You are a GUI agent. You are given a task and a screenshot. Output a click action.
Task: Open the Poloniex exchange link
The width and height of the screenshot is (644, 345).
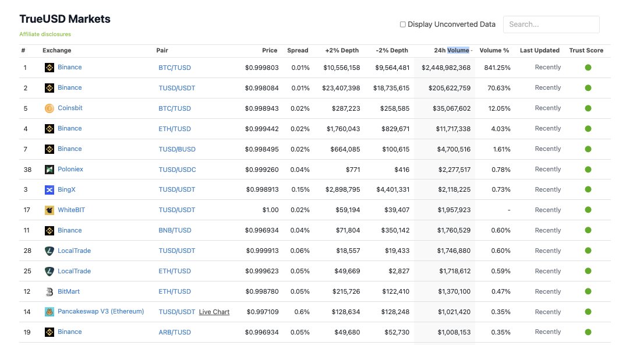point(70,169)
